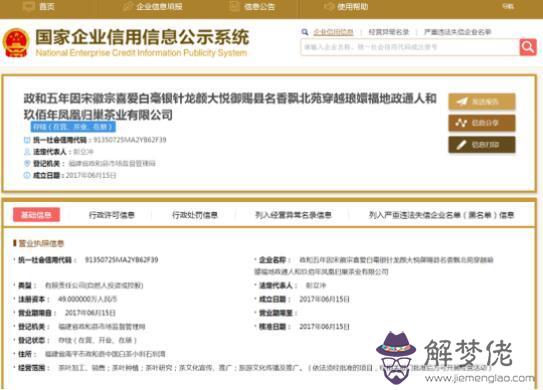Click the share icon on 信息分享 button
Image resolution: width=543 pixels, height=390 pixels.
click(x=461, y=123)
